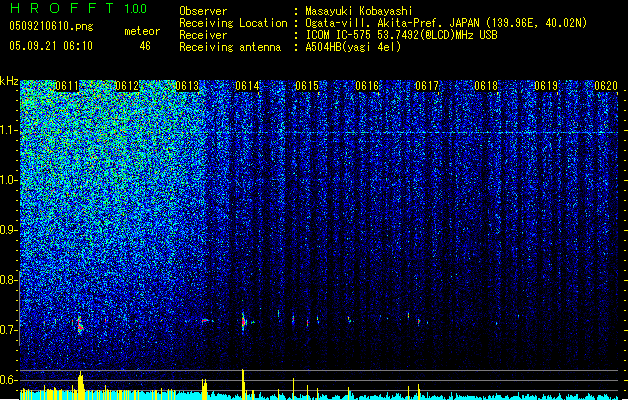
Task: Click the Observer field label
Action: pos(203,11)
